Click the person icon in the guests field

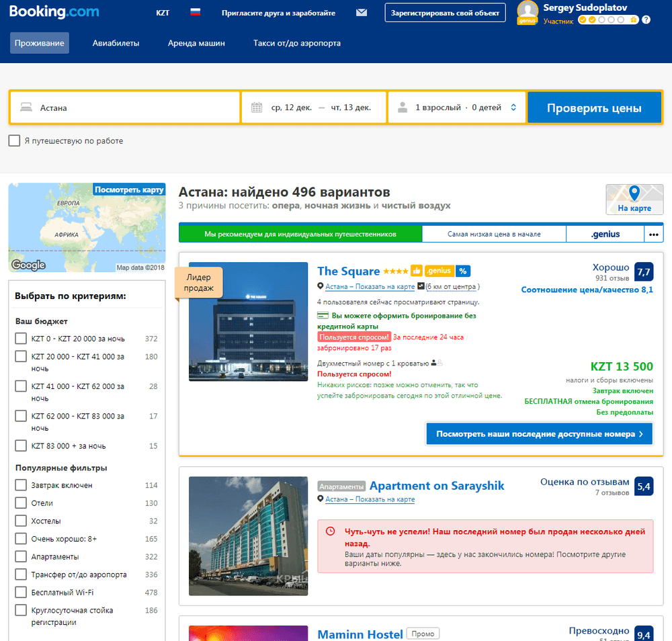pos(403,108)
